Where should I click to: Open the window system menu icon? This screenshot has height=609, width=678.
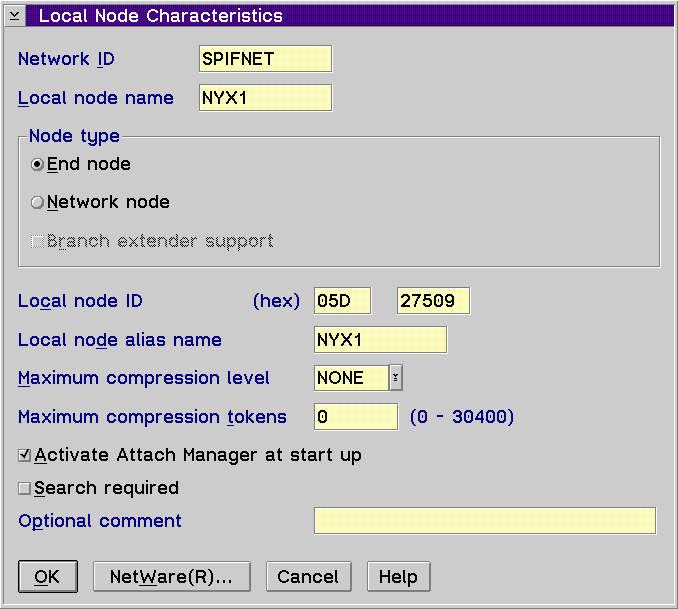click(x=15, y=16)
